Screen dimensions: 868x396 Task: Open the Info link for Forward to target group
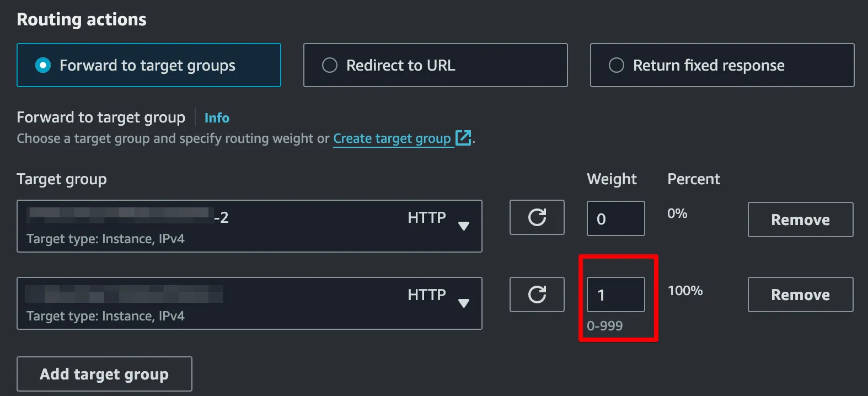tap(217, 117)
